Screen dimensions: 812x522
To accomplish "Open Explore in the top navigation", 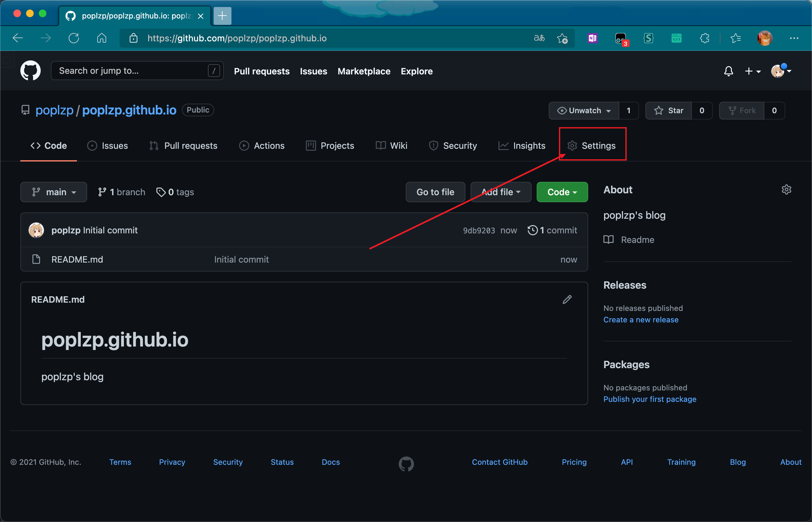I will 416,71.
